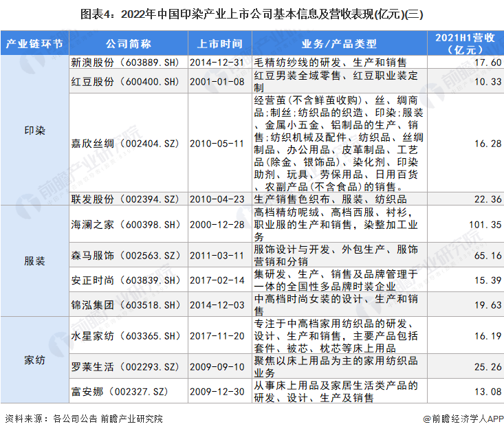Click listing date 2010-04-23
504x433 pixels.
click(217, 199)
